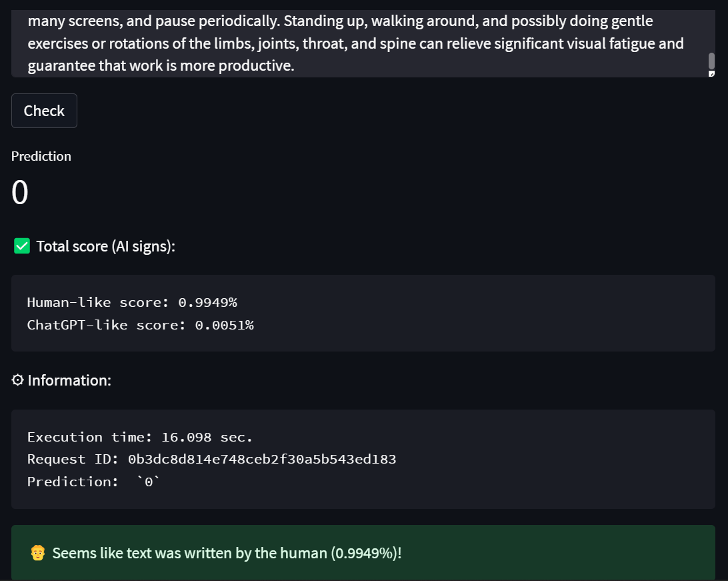Click the Check button
Viewport: 728px width, 581px height.
point(44,111)
